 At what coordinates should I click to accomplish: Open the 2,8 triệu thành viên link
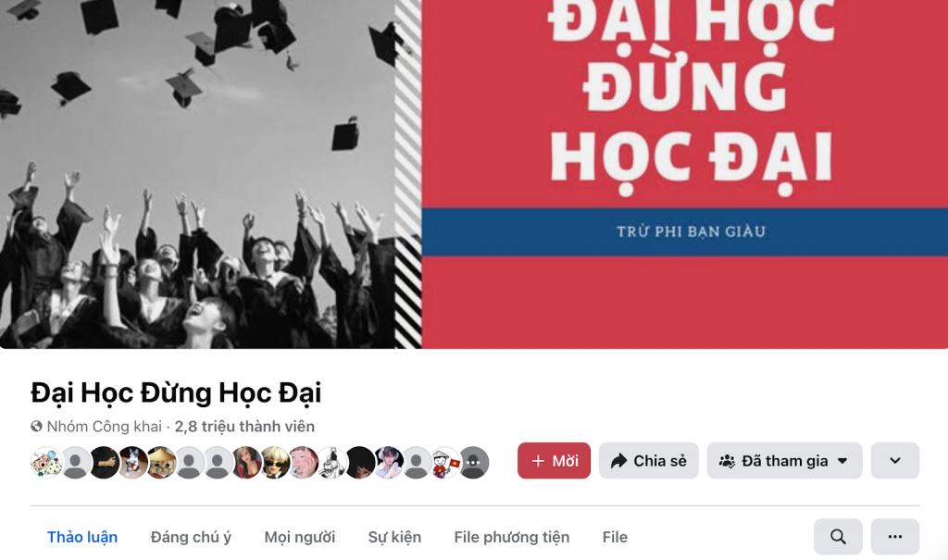(x=244, y=427)
